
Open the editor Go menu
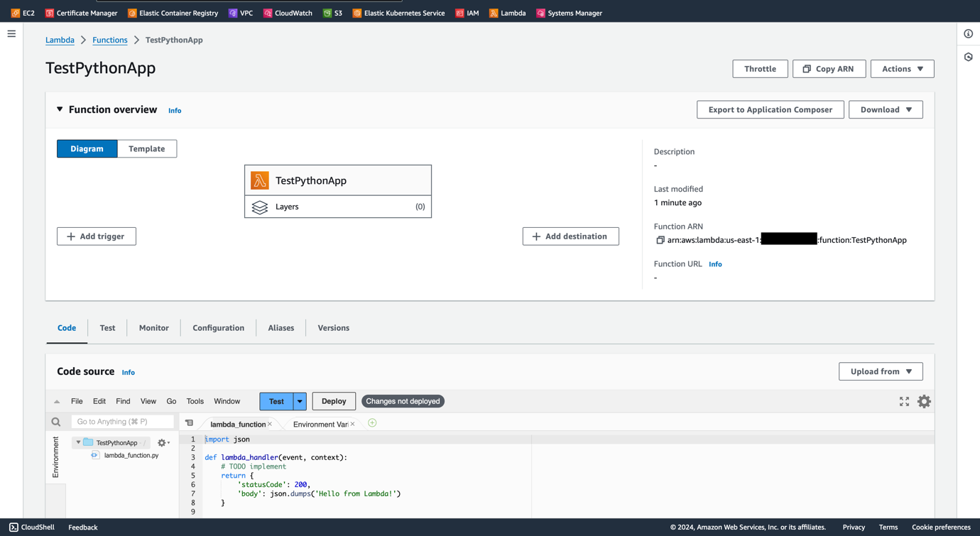tap(171, 401)
